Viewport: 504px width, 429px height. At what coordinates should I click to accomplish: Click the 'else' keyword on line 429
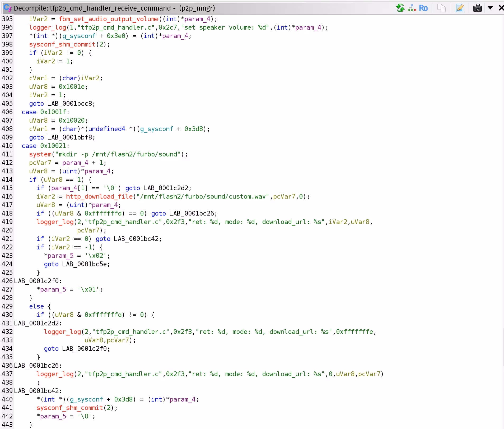[x=36, y=307]
